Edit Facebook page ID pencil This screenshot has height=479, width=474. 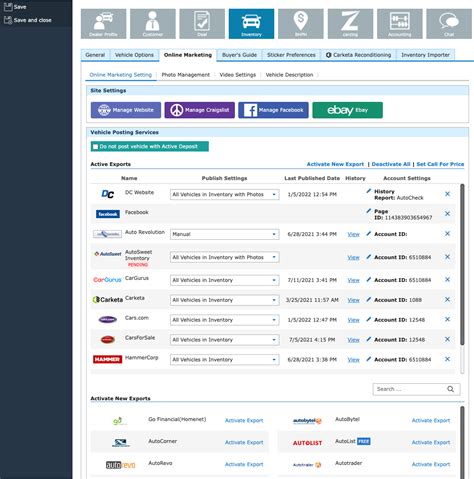pos(368,211)
